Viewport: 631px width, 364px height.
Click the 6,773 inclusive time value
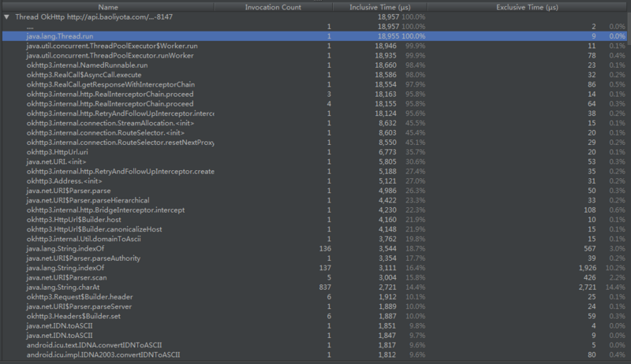pyautogui.click(x=387, y=152)
